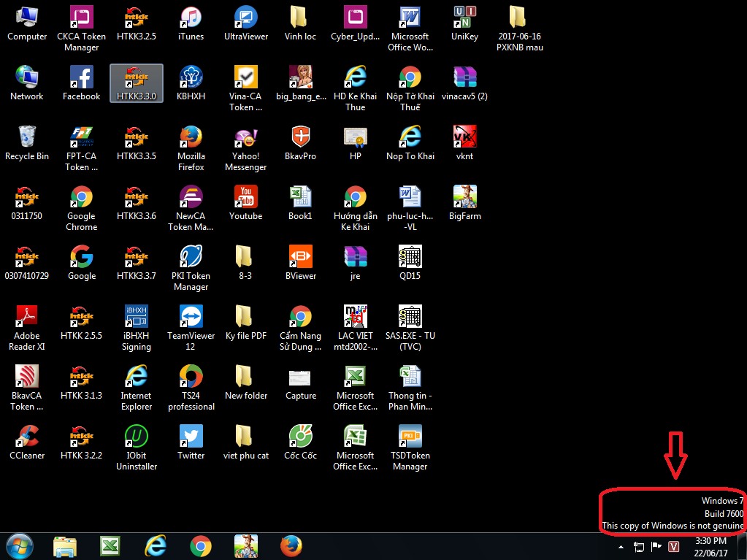This screenshot has width=747, height=560.
Task: Click the Facebook shortcut icon
Action: point(82,83)
